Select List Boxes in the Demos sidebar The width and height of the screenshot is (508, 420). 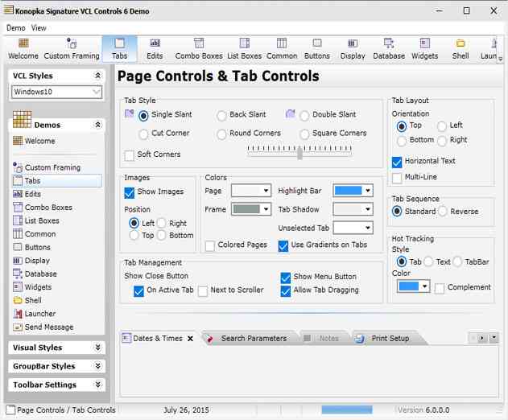36,220
